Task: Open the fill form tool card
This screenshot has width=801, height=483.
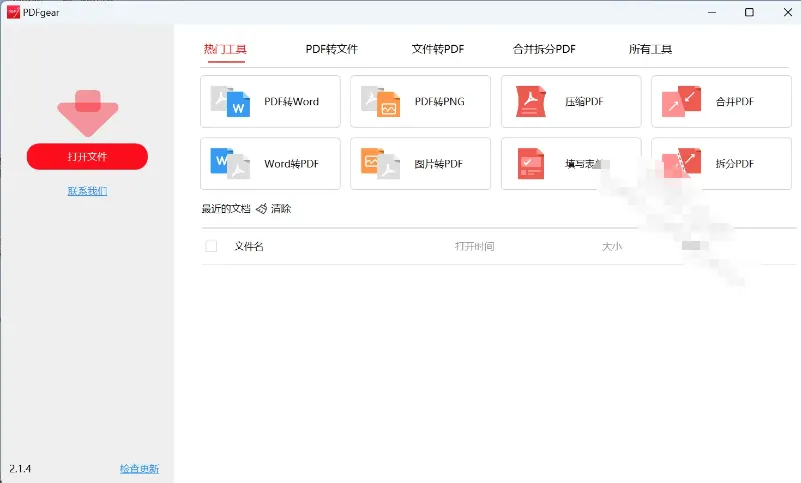Action: coord(571,164)
